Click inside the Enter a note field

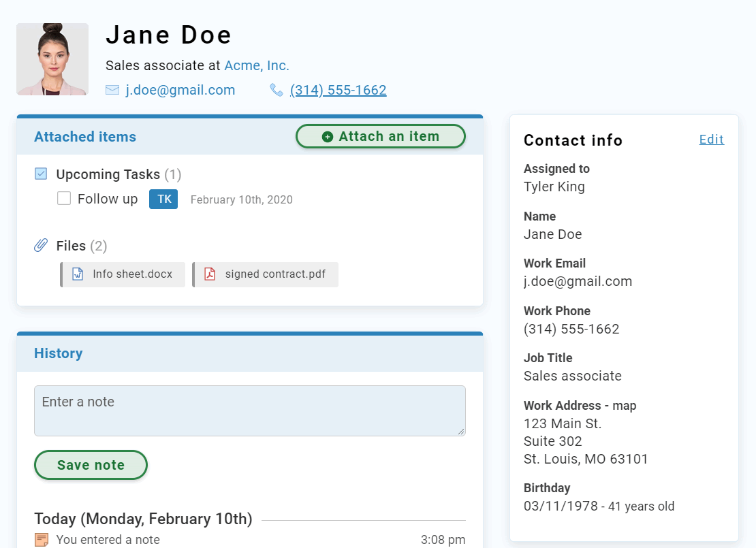[x=249, y=410]
